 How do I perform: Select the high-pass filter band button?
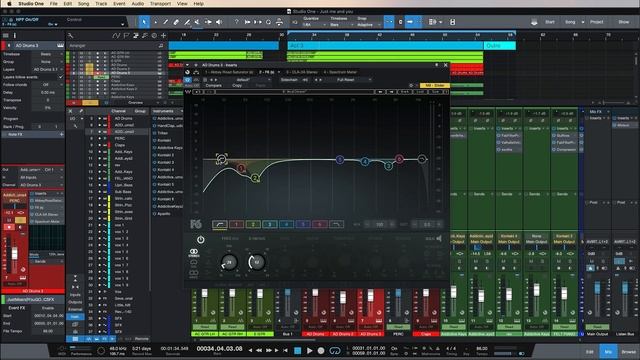pyautogui.click(x=220, y=224)
